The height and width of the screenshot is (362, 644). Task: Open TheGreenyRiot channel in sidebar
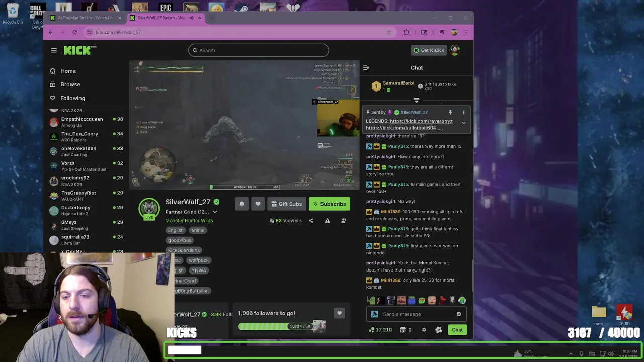pyautogui.click(x=86, y=196)
